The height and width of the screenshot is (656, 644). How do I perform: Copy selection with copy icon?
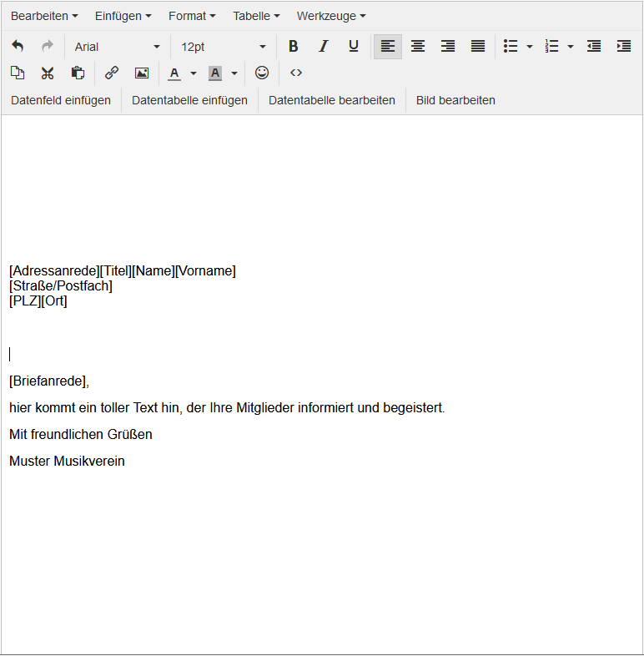[x=18, y=73]
